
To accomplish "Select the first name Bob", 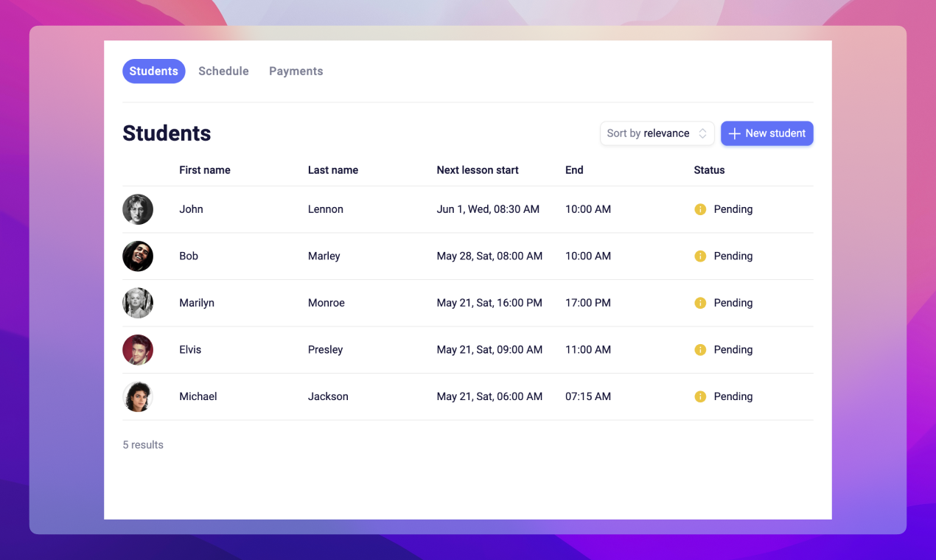I will point(189,256).
